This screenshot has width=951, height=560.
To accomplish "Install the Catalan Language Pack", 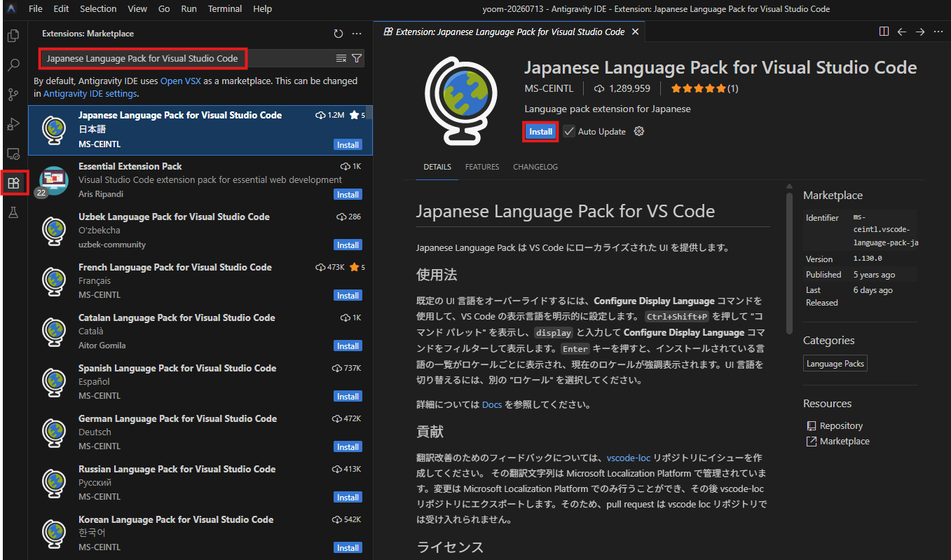I will tap(348, 346).
